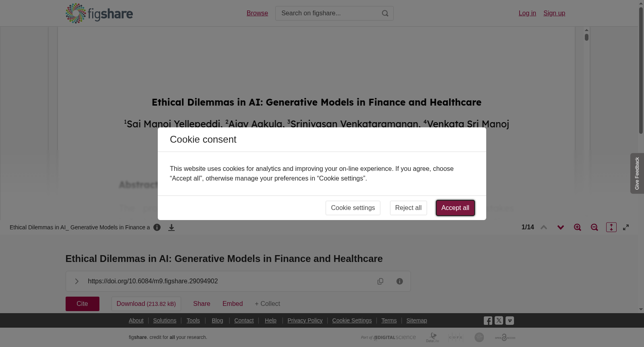Expand the DOI citation chevron
The image size is (644, 347).
click(76, 281)
